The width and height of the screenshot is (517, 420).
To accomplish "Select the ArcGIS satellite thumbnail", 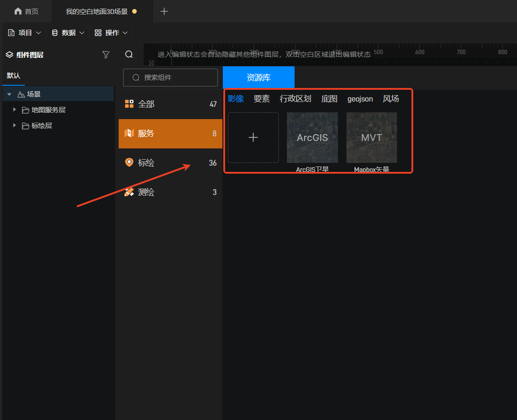I will 312,138.
